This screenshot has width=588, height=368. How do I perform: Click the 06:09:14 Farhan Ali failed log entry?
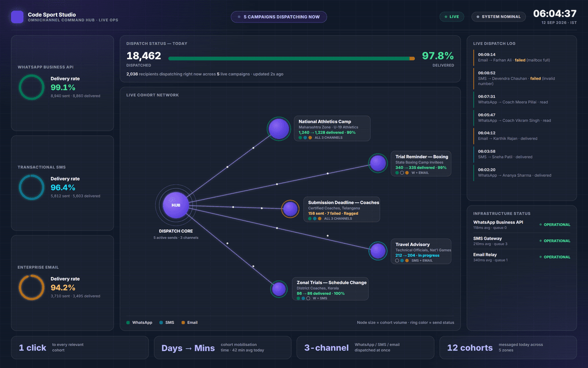[522, 57]
